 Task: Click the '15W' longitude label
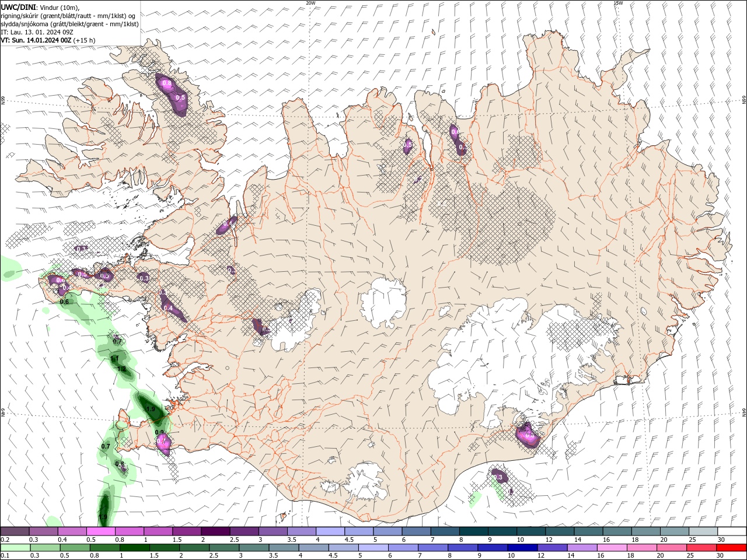click(617, 3)
